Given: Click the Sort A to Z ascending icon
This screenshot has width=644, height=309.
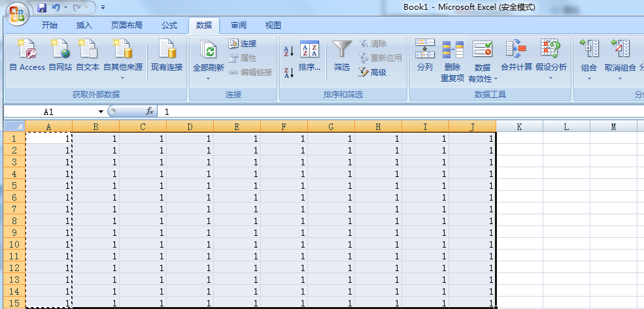Looking at the screenshot, I should 288,52.
